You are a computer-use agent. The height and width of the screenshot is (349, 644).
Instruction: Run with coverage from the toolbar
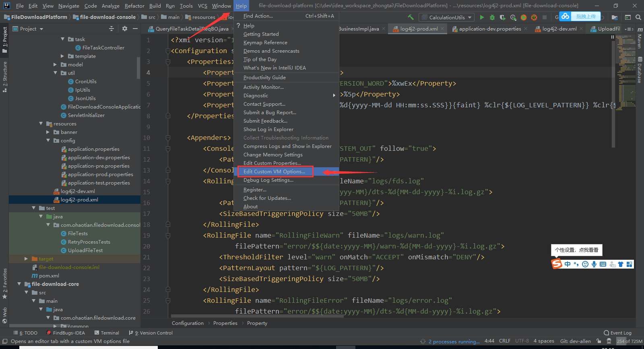pos(502,17)
